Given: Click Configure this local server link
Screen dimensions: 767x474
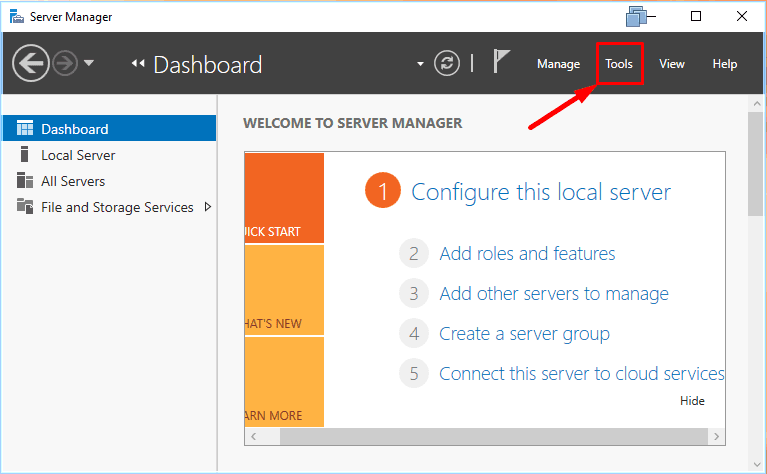Looking at the screenshot, I should (541, 192).
